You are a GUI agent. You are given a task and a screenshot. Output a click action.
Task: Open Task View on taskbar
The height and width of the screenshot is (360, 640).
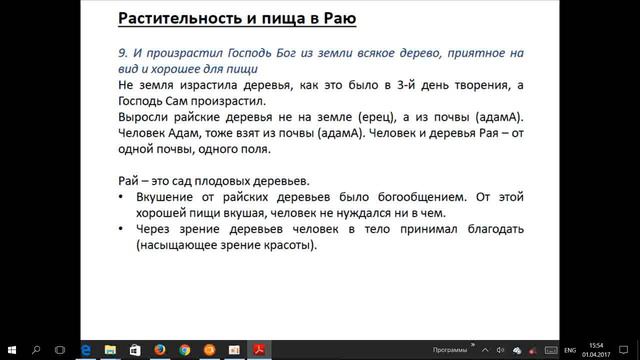[x=60, y=350]
